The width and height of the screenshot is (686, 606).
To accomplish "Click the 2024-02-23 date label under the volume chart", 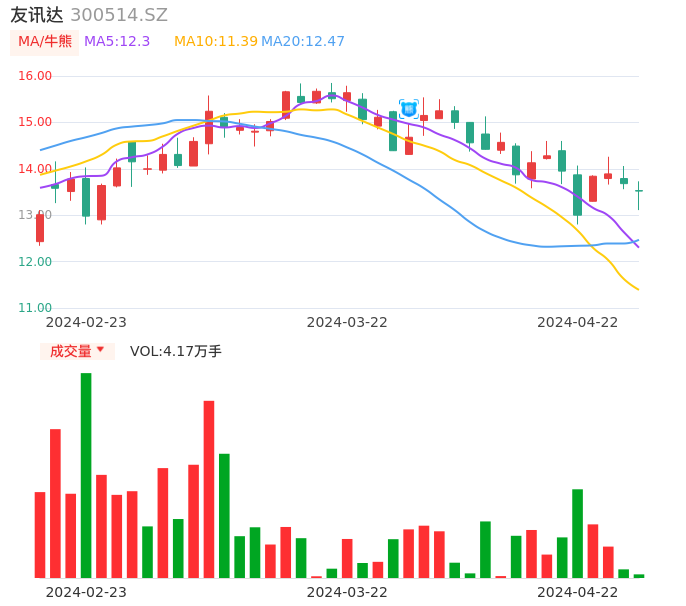I will pos(86,592).
